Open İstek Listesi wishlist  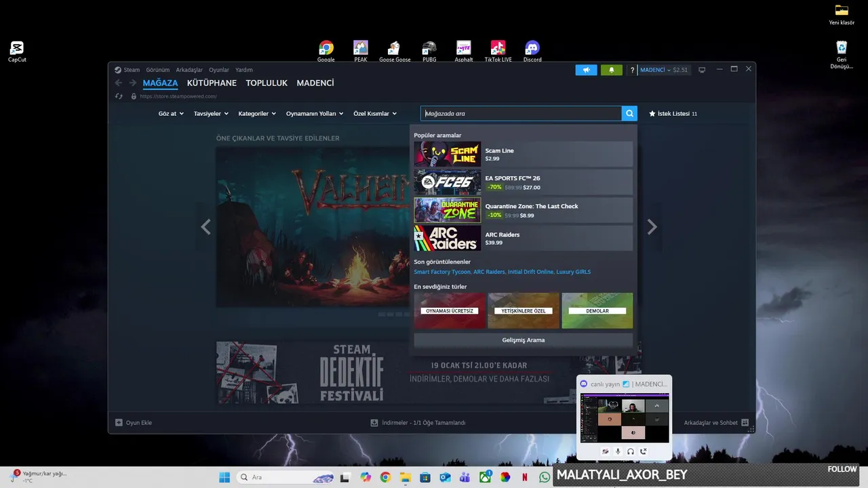[x=673, y=113]
